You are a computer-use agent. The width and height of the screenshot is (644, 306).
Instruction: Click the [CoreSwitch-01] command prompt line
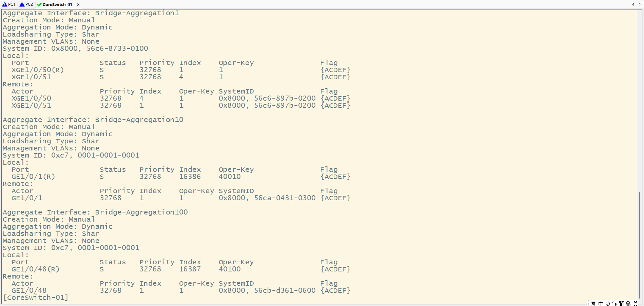(x=36, y=298)
